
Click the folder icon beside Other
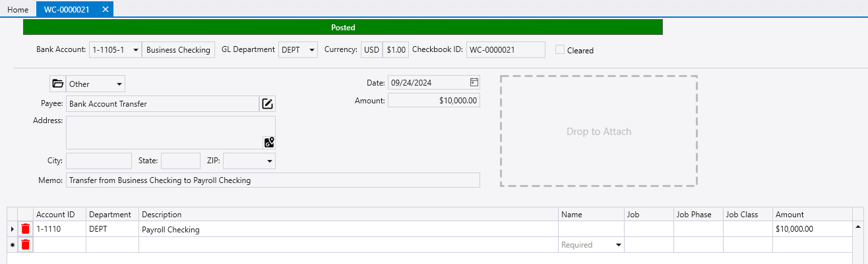pyautogui.click(x=57, y=84)
